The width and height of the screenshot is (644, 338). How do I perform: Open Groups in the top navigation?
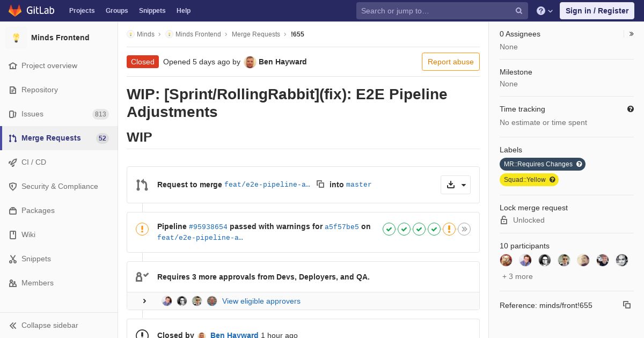click(116, 11)
